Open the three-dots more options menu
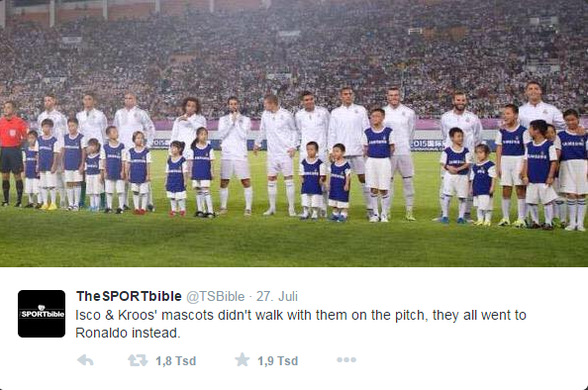The height and width of the screenshot is (390, 588). 346,360
